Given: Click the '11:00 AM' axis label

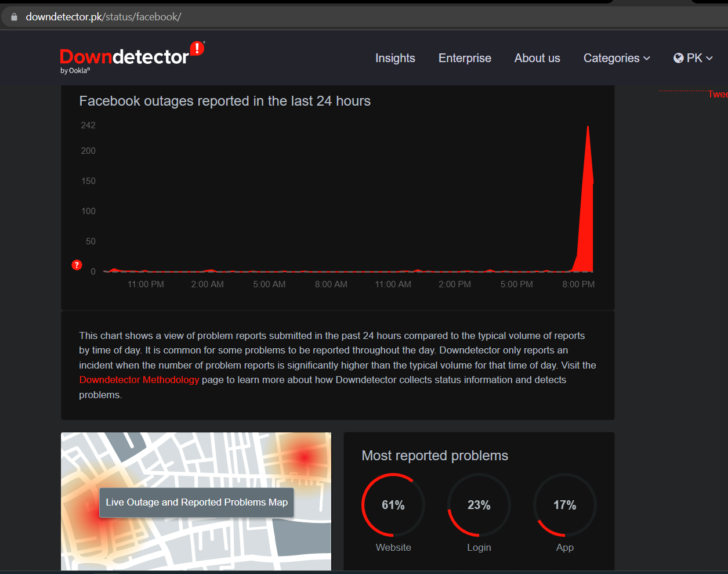Looking at the screenshot, I should [393, 284].
